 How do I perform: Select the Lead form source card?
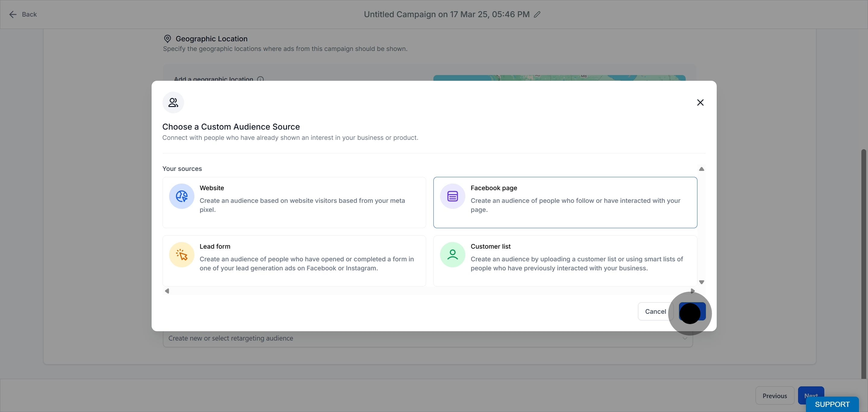(294, 261)
